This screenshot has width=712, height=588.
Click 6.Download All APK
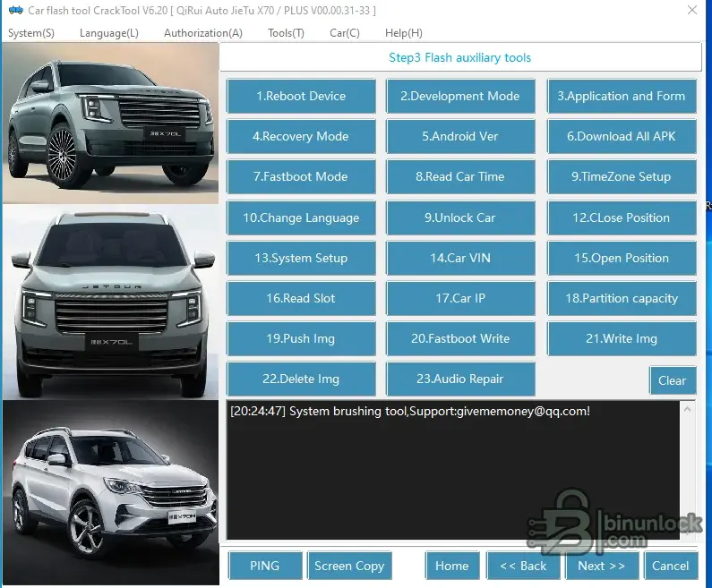[x=622, y=137]
